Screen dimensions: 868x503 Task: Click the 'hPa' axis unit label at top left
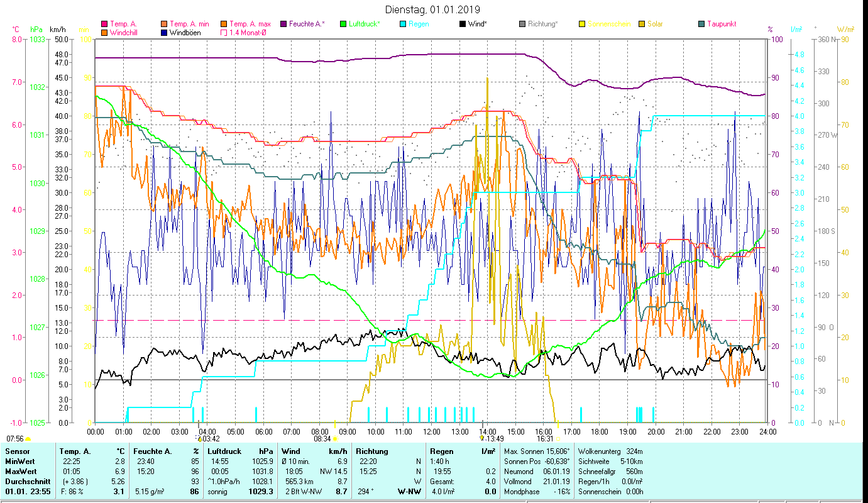click(x=36, y=29)
